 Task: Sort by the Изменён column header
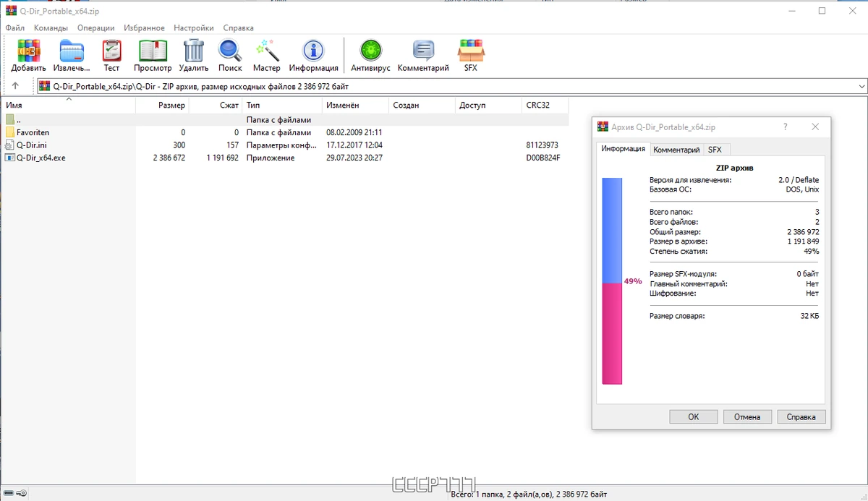pos(355,105)
